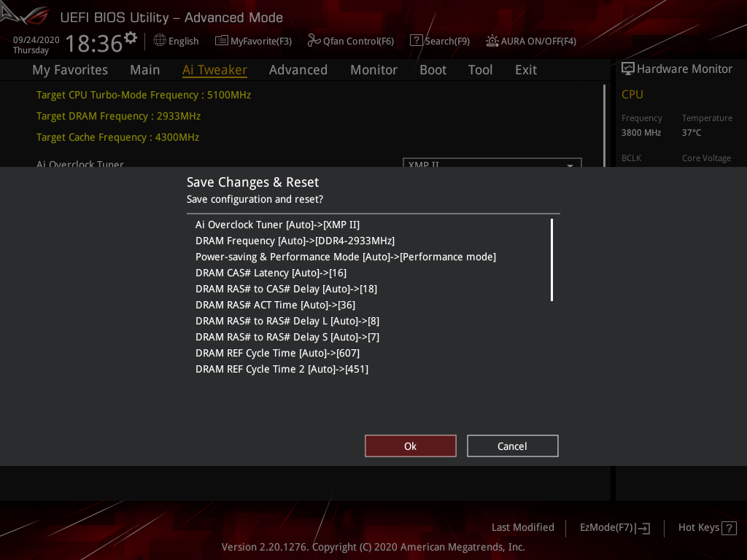
Task: Click the Core Voltage label
Action: tap(706, 158)
